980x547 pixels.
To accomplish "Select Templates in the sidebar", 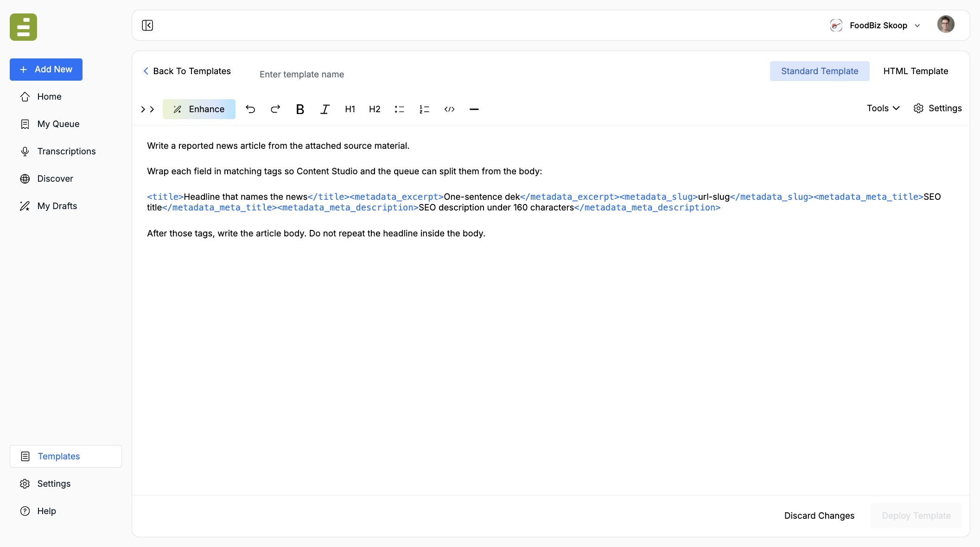I will click(x=66, y=456).
